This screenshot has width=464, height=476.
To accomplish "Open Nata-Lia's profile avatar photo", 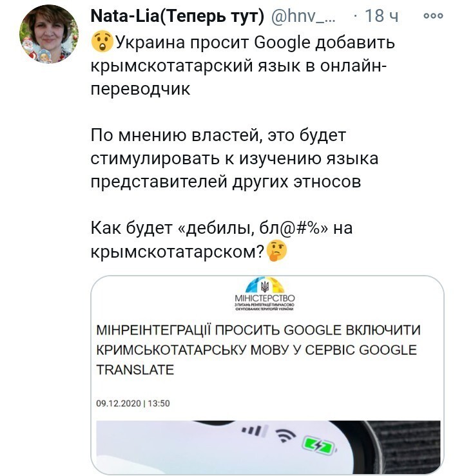I will click(x=49, y=34).
